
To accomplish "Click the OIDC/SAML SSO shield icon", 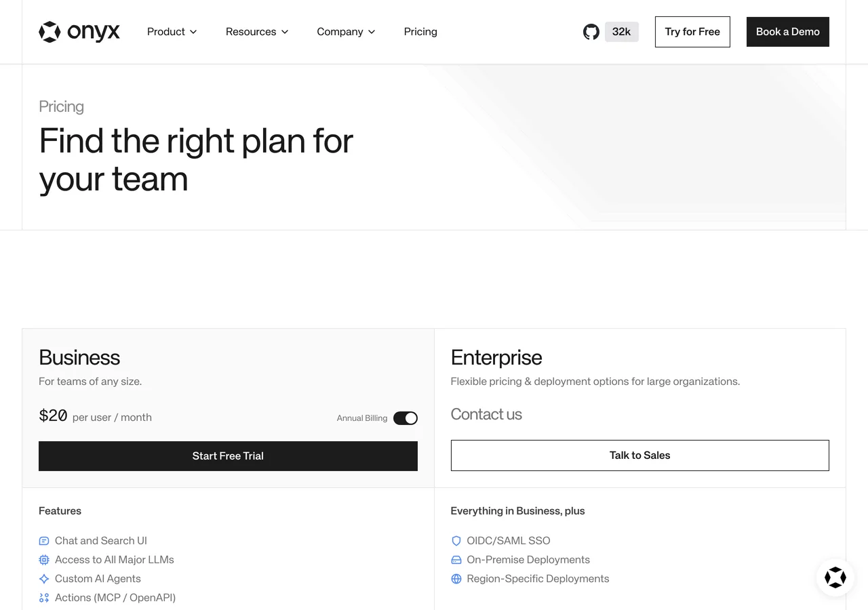I will pyautogui.click(x=456, y=541).
